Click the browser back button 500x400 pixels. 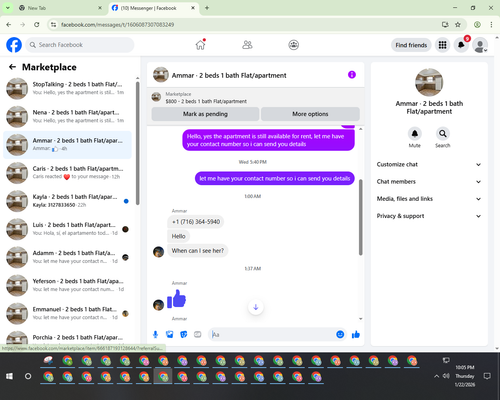[x=9, y=25]
